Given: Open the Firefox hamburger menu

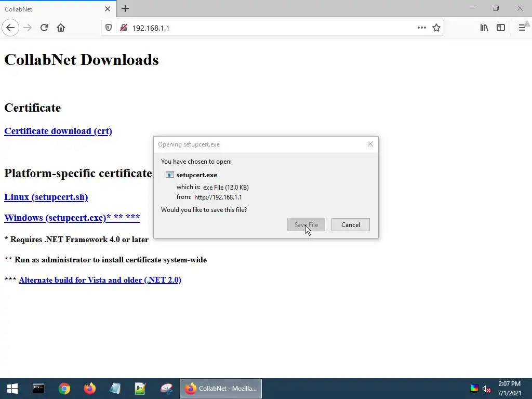Looking at the screenshot, I should pos(523,28).
